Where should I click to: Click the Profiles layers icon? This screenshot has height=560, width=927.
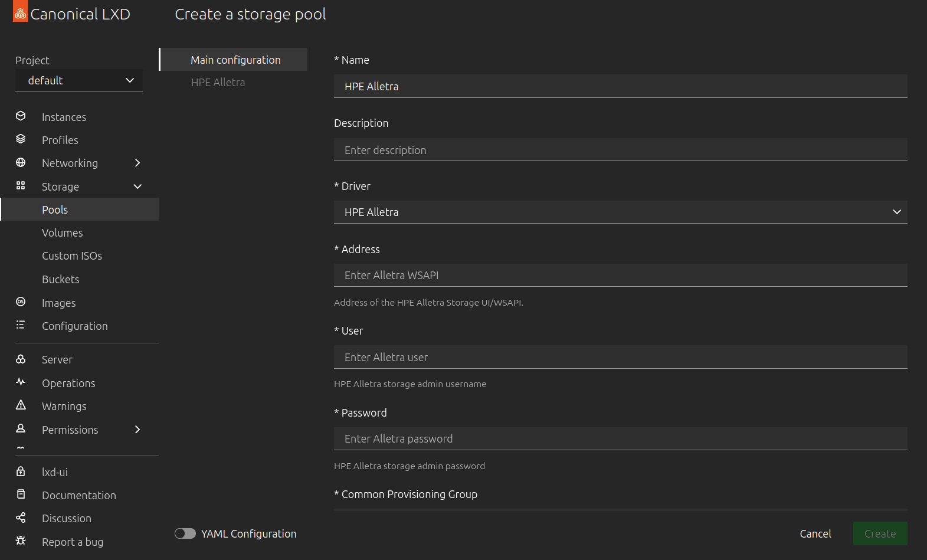[21, 139]
